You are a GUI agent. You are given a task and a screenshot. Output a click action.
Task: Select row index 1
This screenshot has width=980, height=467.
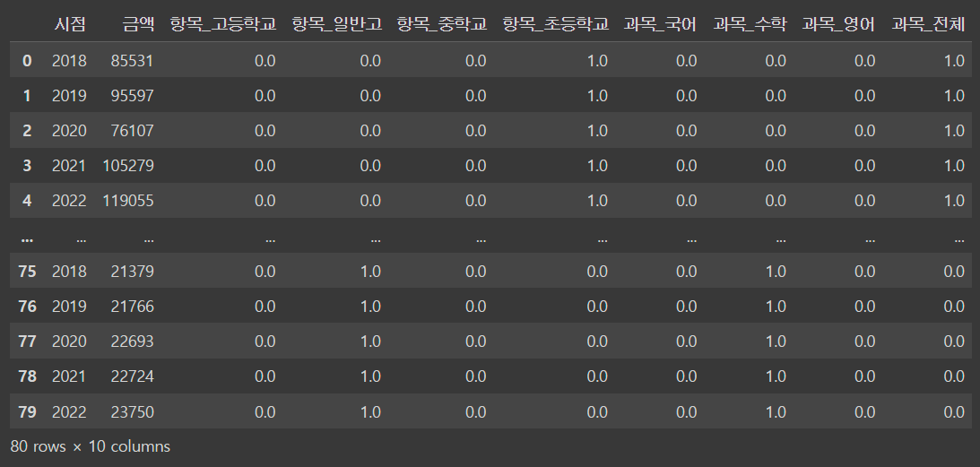click(27, 96)
